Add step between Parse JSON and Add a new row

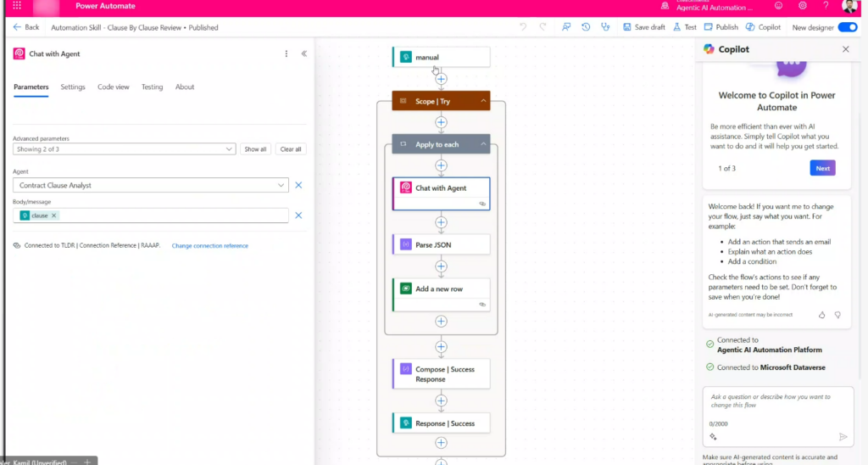[x=441, y=266]
